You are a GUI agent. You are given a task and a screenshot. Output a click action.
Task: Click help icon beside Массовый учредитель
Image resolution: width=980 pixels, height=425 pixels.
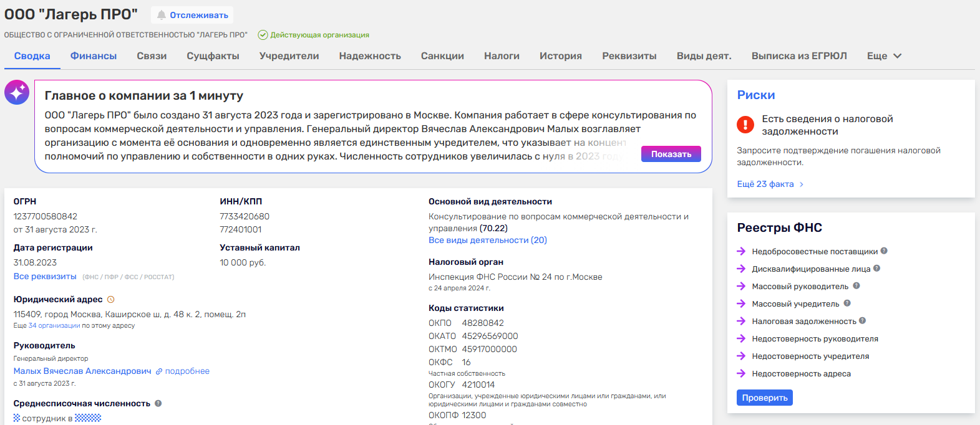pos(847,303)
